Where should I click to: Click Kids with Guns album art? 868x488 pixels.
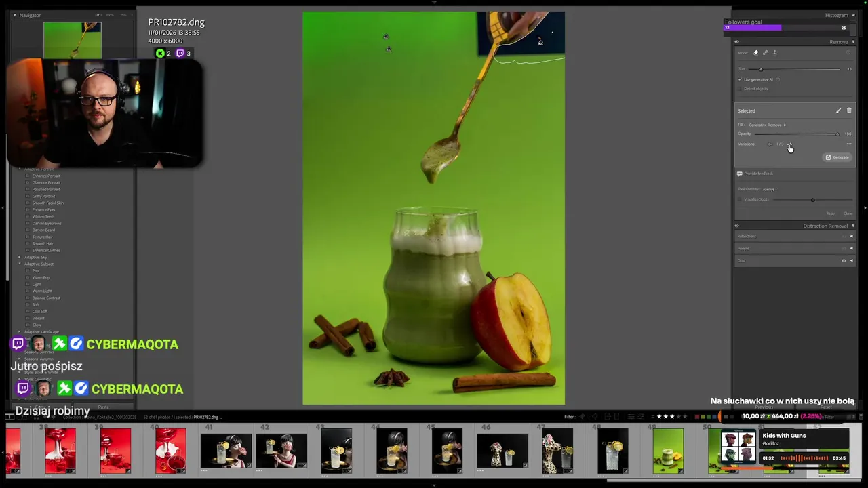coord(738,447)
